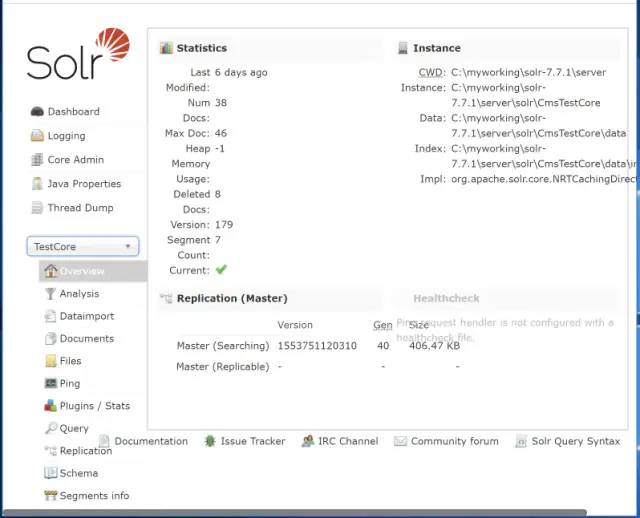
Task: Click the green Current checkmark
Action: point(221,269)
